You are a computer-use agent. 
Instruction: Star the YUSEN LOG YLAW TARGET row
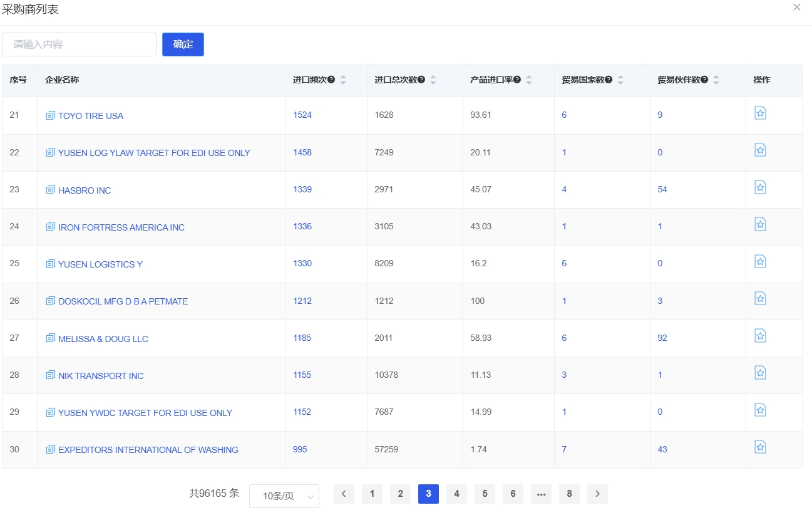tap(760, 150)
